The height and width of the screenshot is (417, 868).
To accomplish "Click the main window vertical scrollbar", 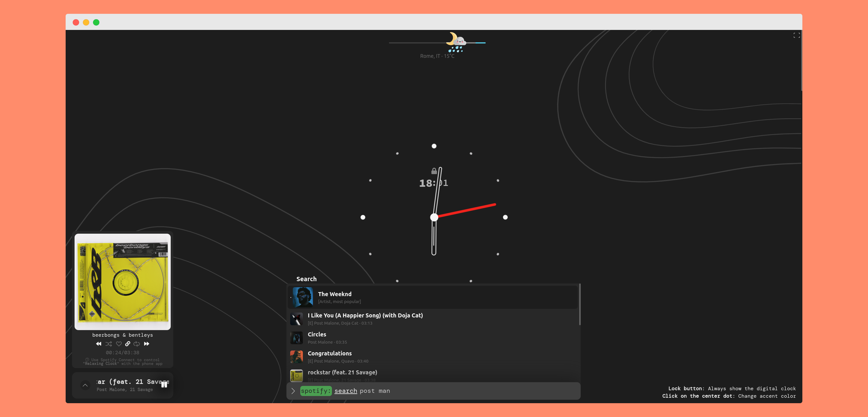I will 801,61.
